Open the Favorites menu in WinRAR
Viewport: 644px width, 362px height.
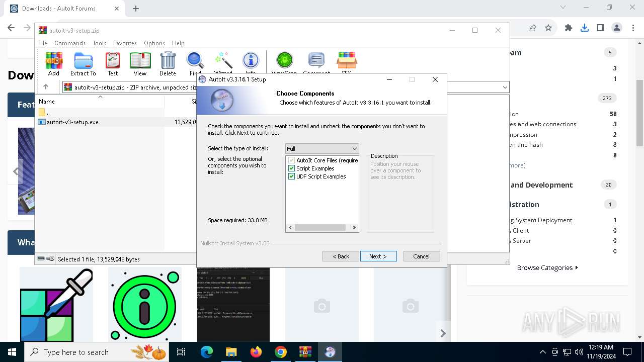(x=125, y=43)
